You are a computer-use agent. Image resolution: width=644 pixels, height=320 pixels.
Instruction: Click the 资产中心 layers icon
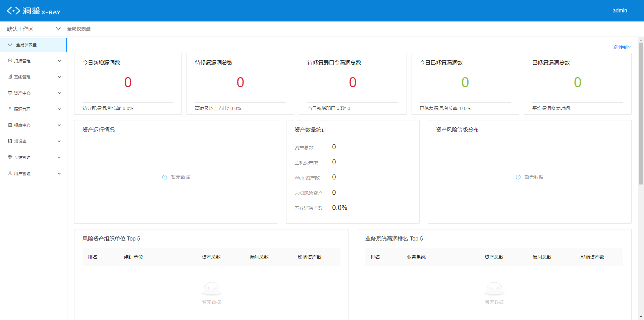[10, 93]
